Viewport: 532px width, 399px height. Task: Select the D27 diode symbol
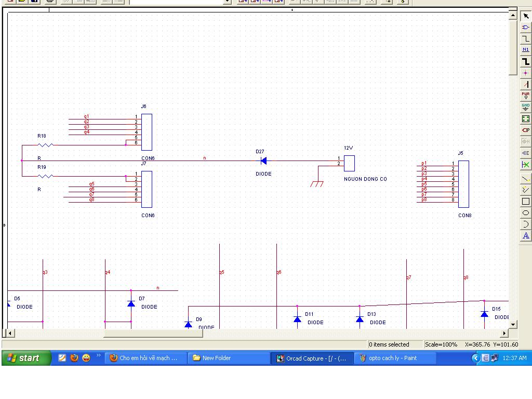click(x=263, y=161)
